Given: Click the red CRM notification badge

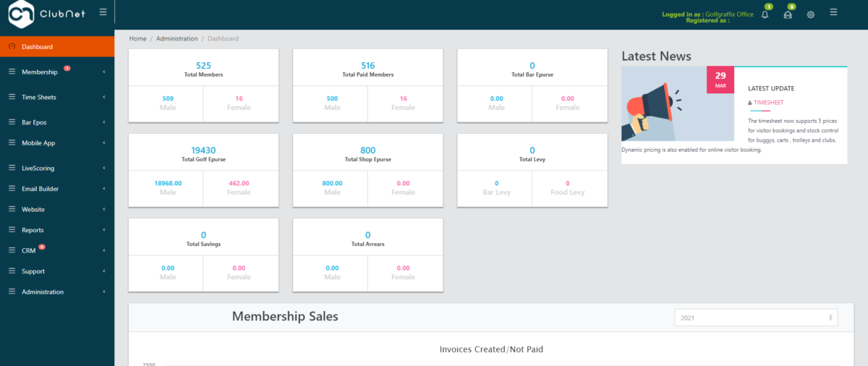Looking at the screenshot, I should (42, 247).
